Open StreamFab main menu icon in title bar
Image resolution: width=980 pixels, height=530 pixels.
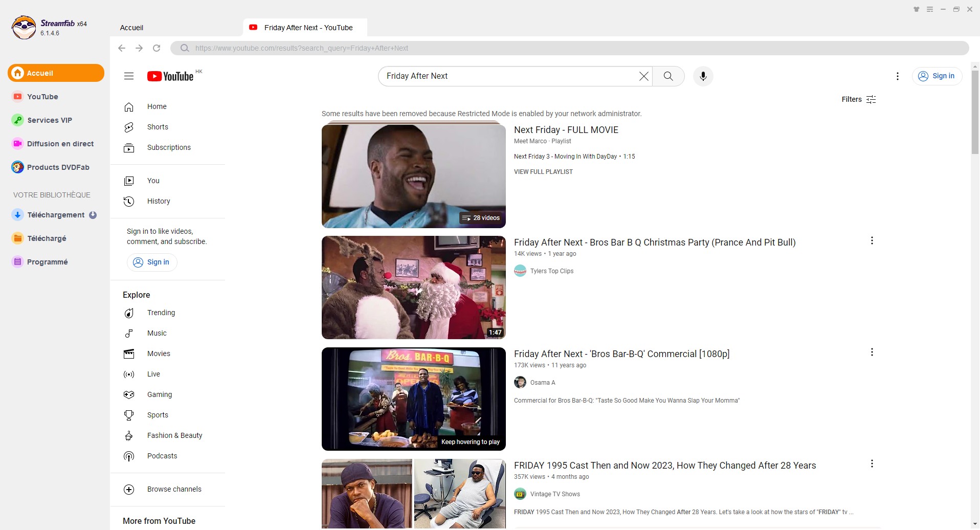point(930,9)
